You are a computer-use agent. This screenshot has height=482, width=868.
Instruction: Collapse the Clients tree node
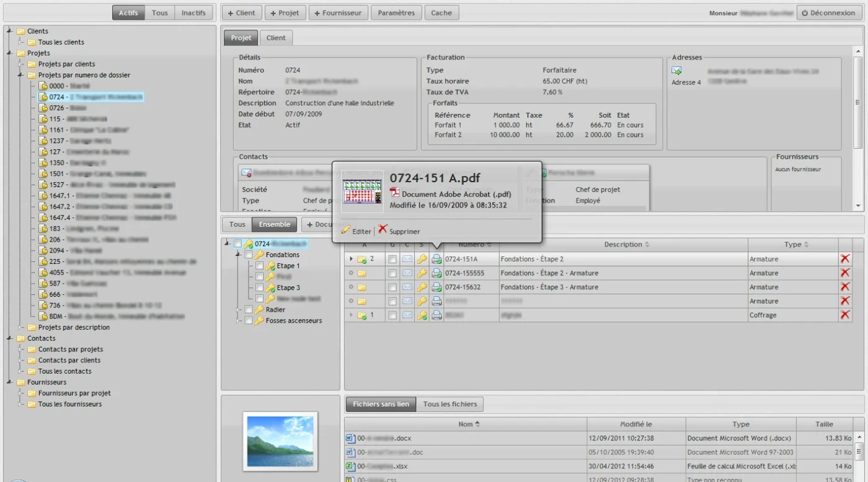(x=10, y=31)
